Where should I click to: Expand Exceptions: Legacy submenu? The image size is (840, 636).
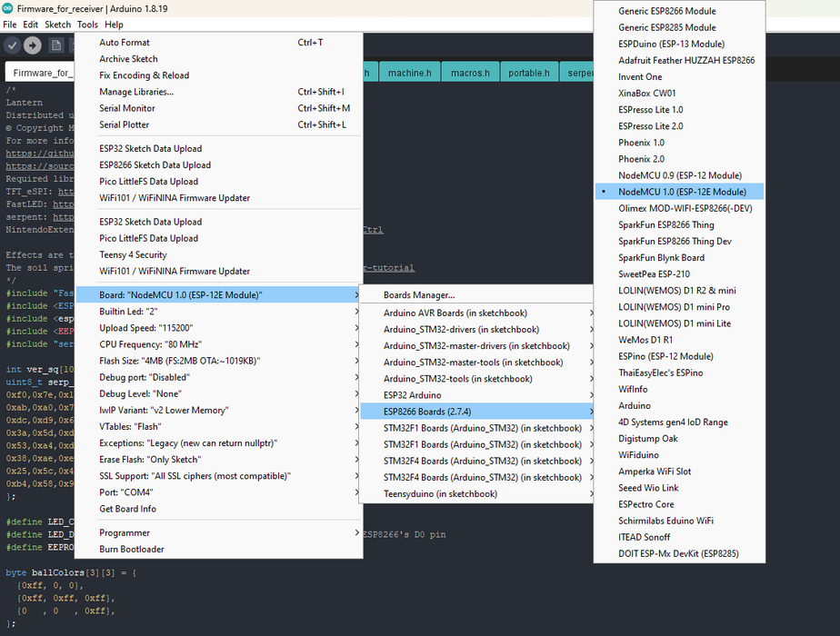tap(219, 443)
